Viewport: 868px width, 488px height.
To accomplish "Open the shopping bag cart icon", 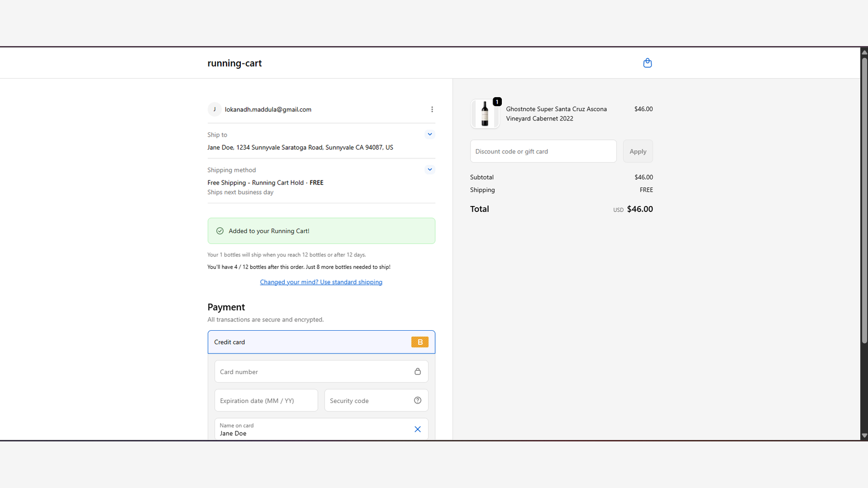I will pos(647,63).
